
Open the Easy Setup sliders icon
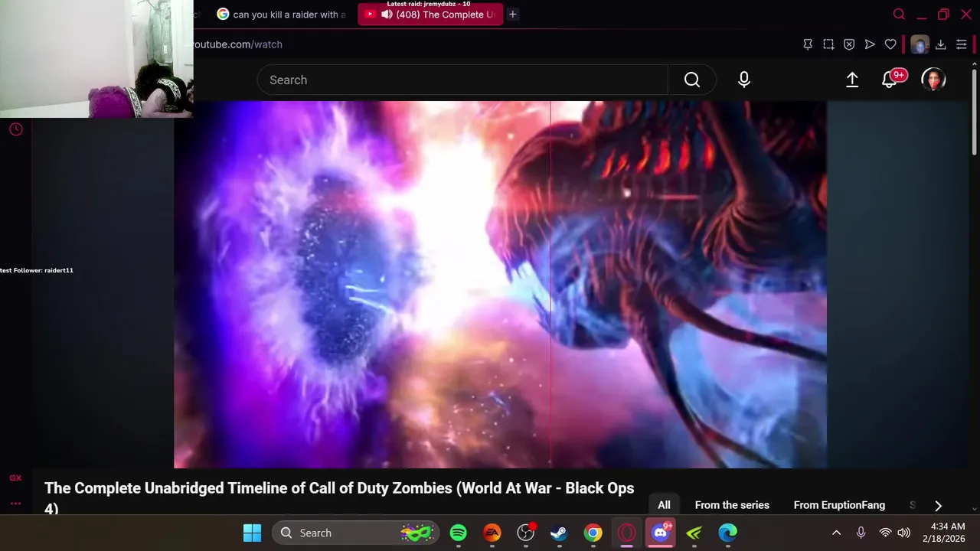pyautogui.click(x=962, y=44)
